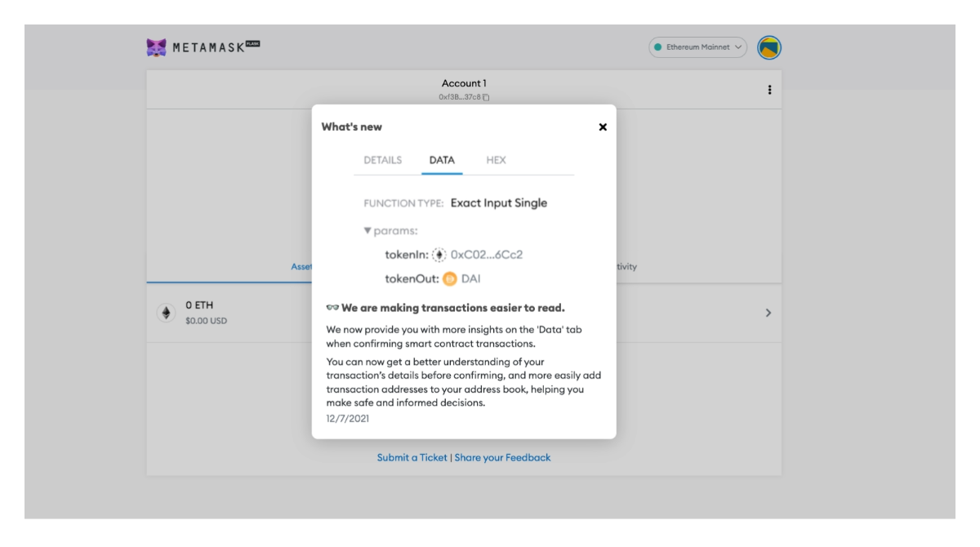Viewport: 980px width, 547px height.
Task: Click the Share your Feedback link
Action: tap(502, 458)
